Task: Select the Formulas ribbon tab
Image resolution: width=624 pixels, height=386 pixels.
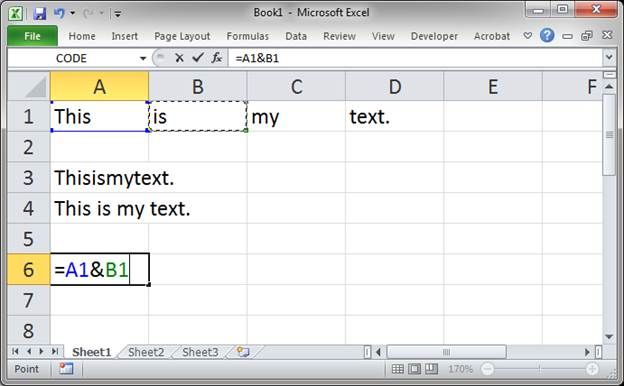Action: coord(248,36)
